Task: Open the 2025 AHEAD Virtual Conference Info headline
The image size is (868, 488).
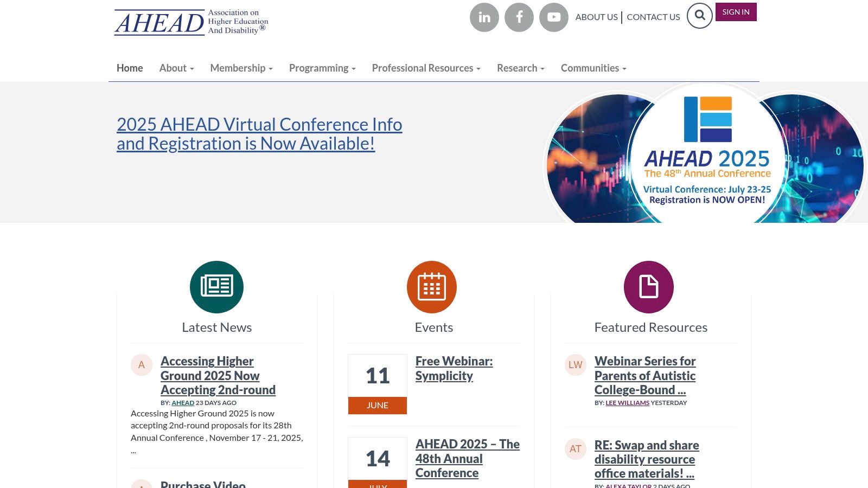Action: (259, 134)
